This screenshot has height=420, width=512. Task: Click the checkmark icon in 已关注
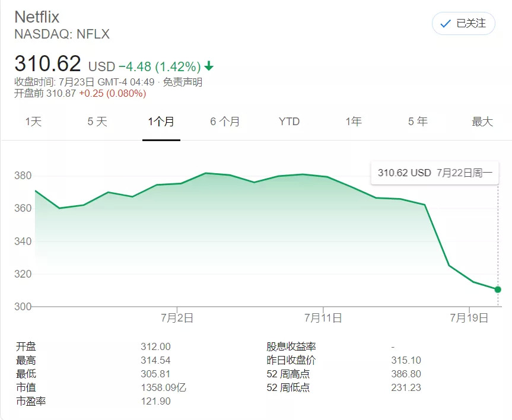click(444, 24)
